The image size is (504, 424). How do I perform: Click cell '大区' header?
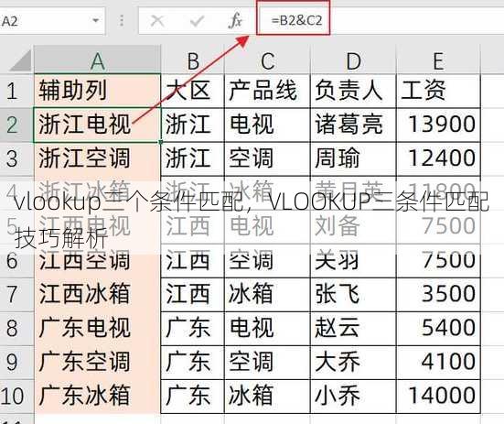(192, 91)
